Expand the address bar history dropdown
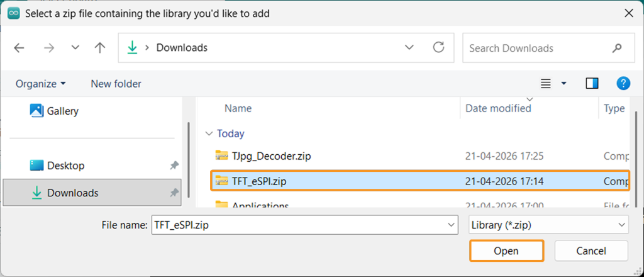 click(x=409, y=47)
